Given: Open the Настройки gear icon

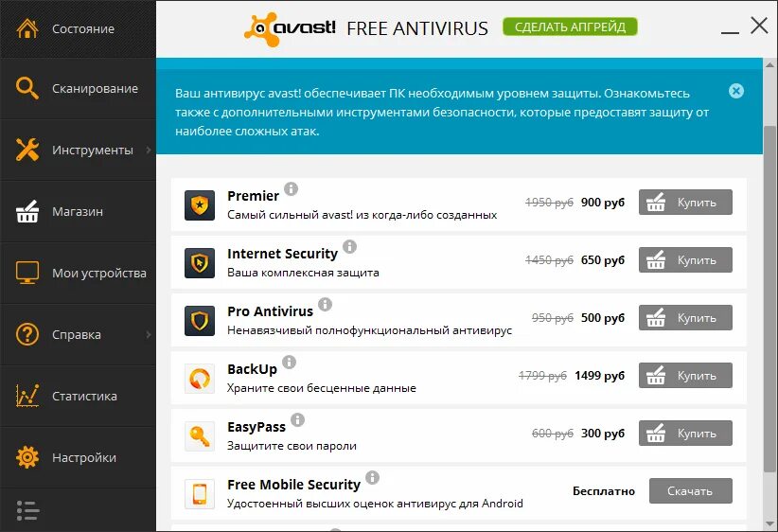Looking at the screenshot, I should click(x=27, y=457).
